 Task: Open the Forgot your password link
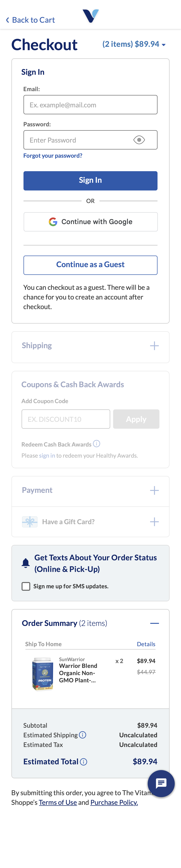coord(53,155)
